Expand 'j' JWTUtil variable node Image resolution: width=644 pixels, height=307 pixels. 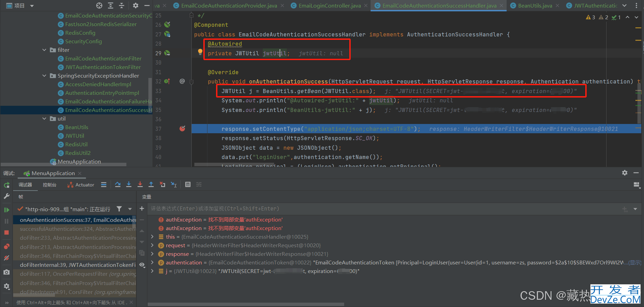(152, 271)
